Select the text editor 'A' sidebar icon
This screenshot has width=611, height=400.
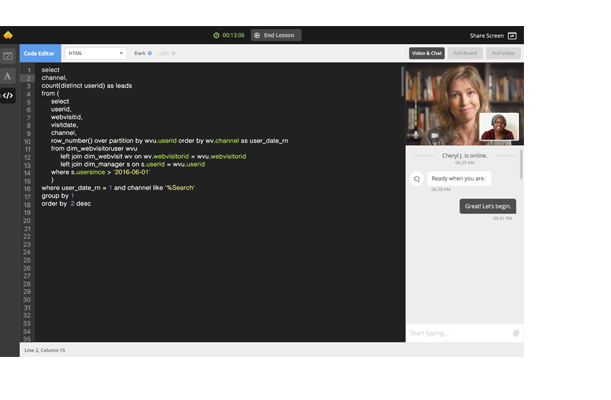[x=8, y=76]
